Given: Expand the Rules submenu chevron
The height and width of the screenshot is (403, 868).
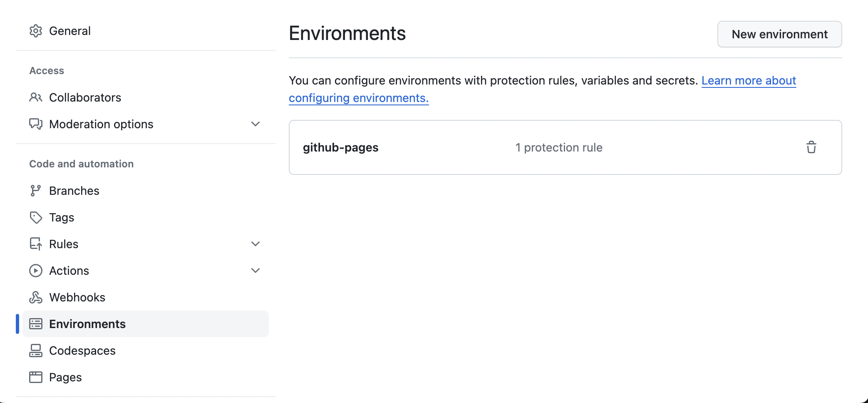Looking at the screenshot, I should click(255, 244).
